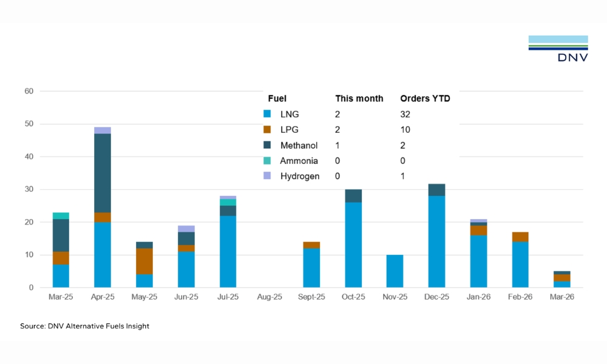Select the LNG segment of Oct-25 bar
Viewport: 607px width, 364px height.
coord(353,244)
